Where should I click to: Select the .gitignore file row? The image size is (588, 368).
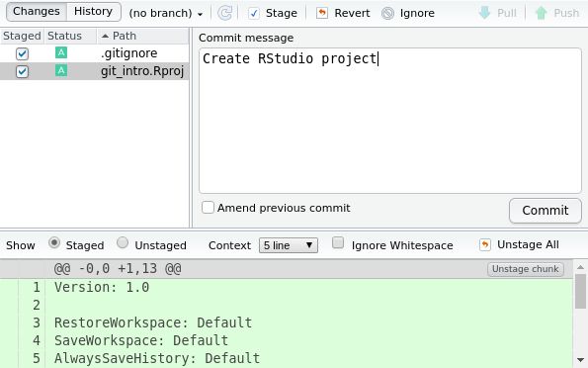(94, 53)
